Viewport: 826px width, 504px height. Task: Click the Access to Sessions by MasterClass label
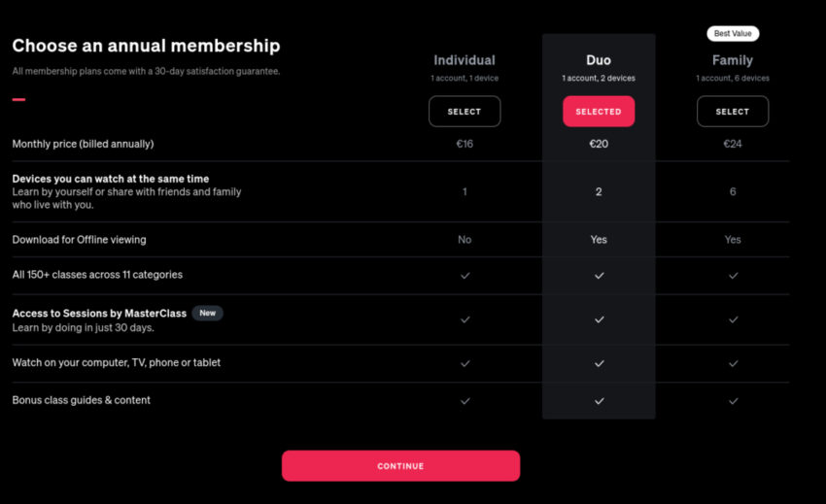coord(99,314)
